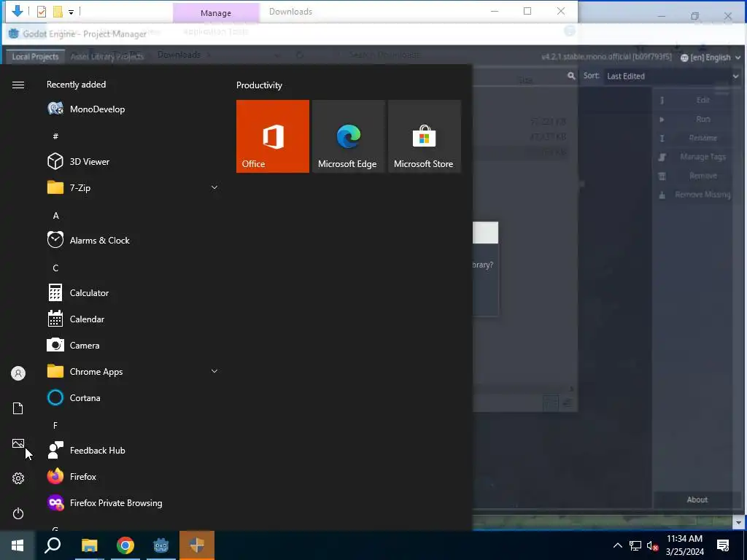Click the muted volume tray icon
The image size is (747, 560).
coord(653,545)
